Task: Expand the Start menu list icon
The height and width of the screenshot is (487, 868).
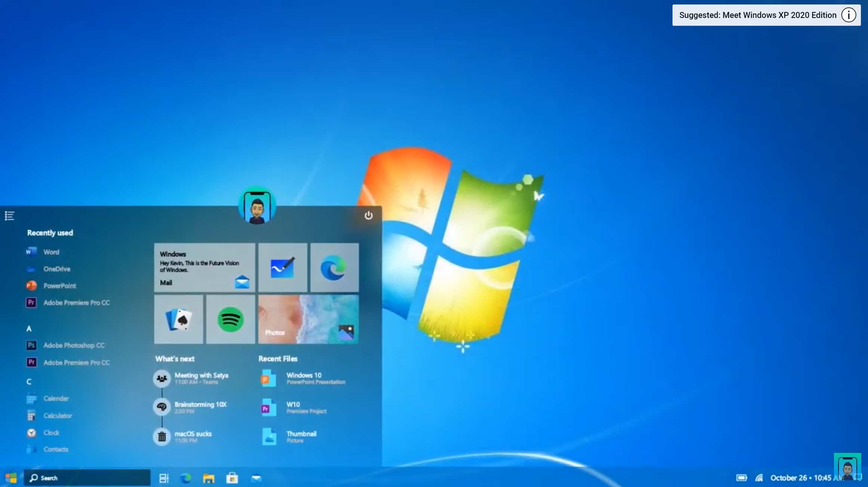Action: (10, 216)
